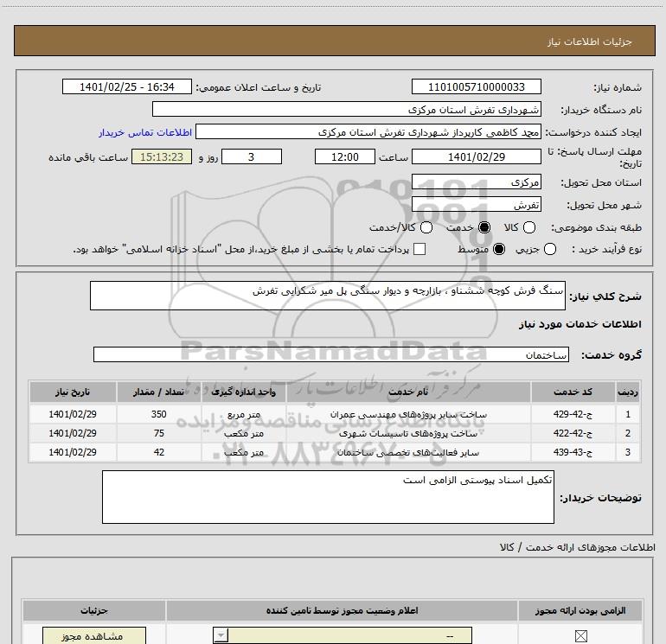Click the تعداد / مقدار column header
Image resolution: width=666 pixels, height=644 pixels.
pyautogui.click(x=158, y=392)
